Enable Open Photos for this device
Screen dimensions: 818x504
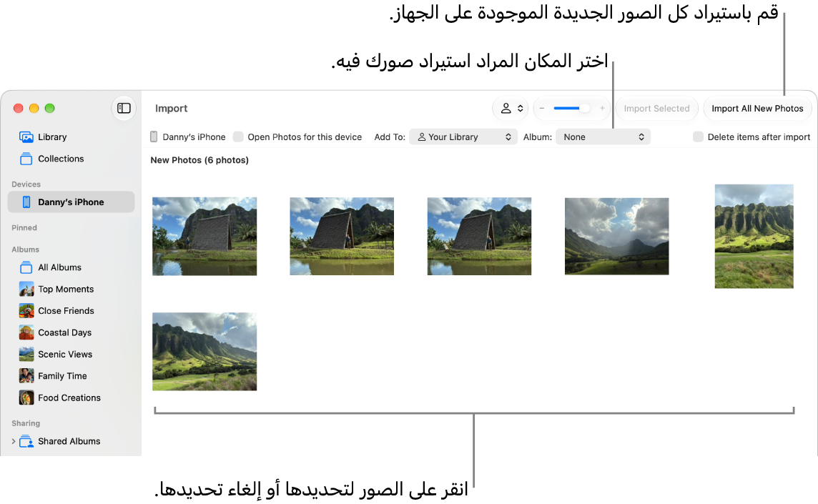238,137
